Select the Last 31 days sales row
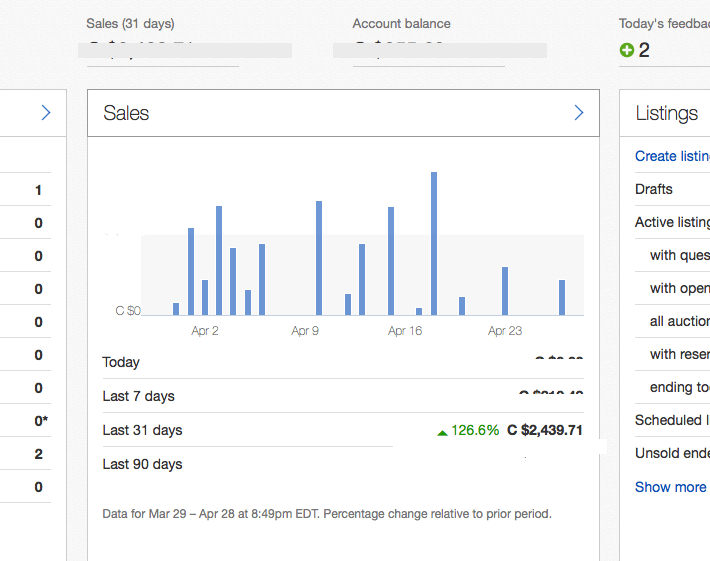Image resolution: width=710 pixels, height=561 pixels. [343, 430]
